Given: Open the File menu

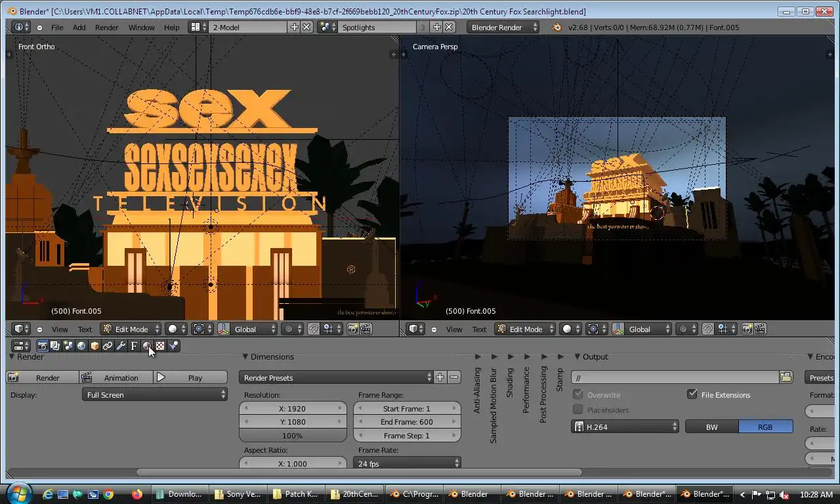Looking at the screenshot, I should click(57, 27).
